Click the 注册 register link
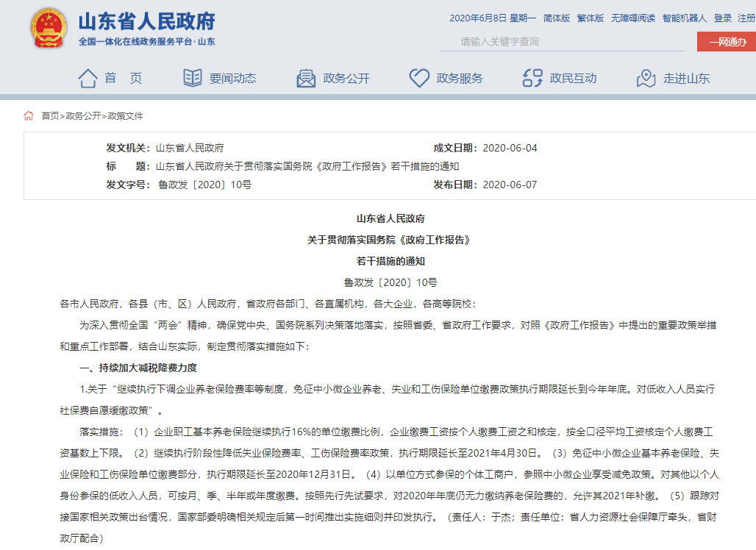756x550 pixels. click(x=746, y=18)
